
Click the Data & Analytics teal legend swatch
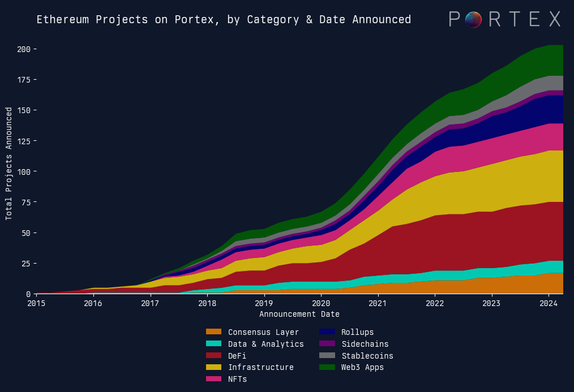213,343
